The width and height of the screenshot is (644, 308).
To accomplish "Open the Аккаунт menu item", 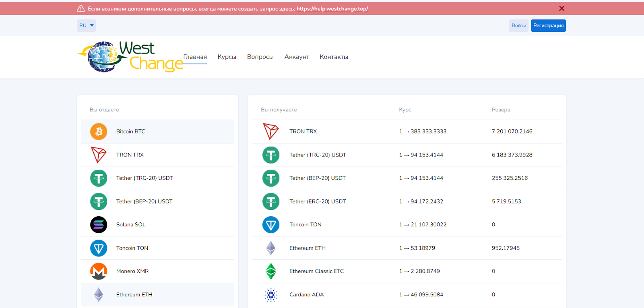I will click(297, 57).
